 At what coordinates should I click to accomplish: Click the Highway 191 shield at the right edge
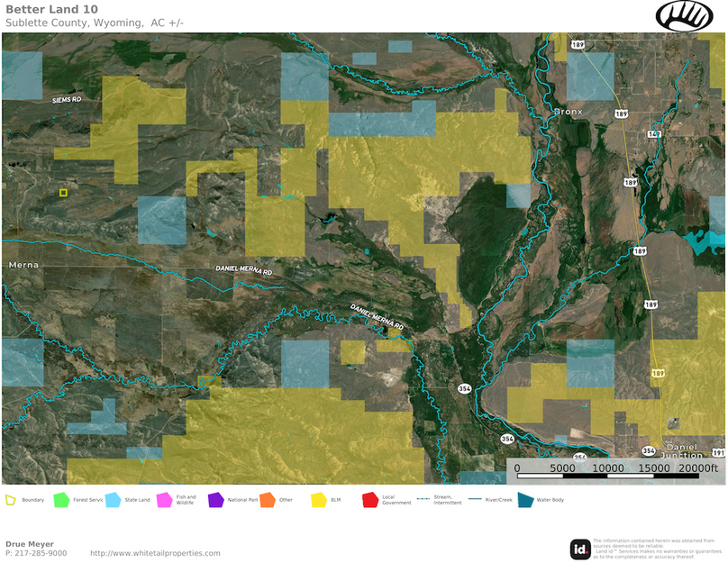(718, 452)
